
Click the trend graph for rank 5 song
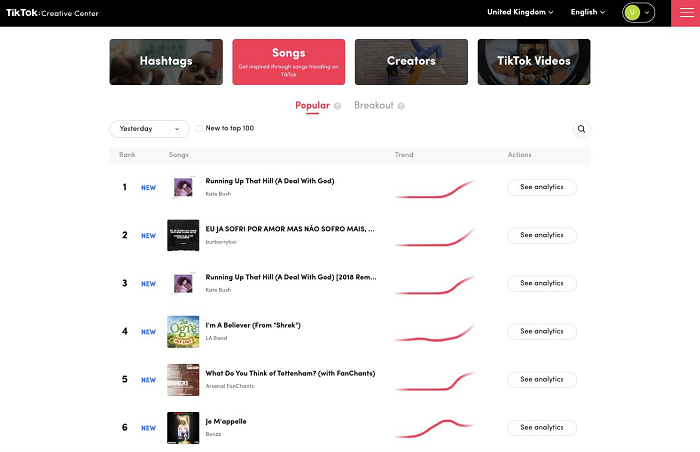point(434,380)
